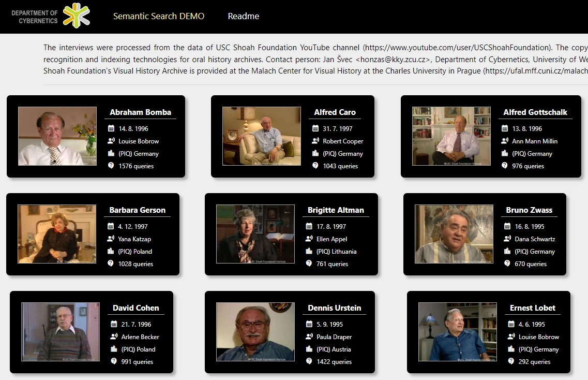Select the Dennis Urstein name heading

click(x=335, y=308)
